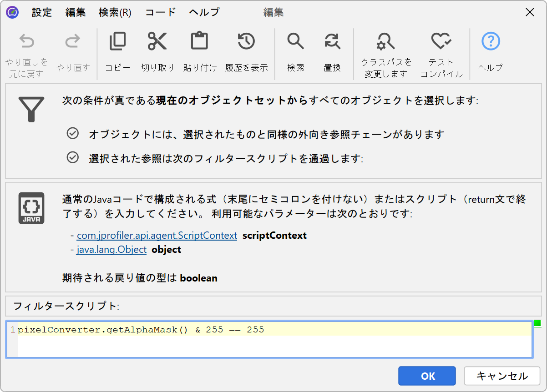Open the 検索(R) menu
Screen dimensions: 547x392
115,12
